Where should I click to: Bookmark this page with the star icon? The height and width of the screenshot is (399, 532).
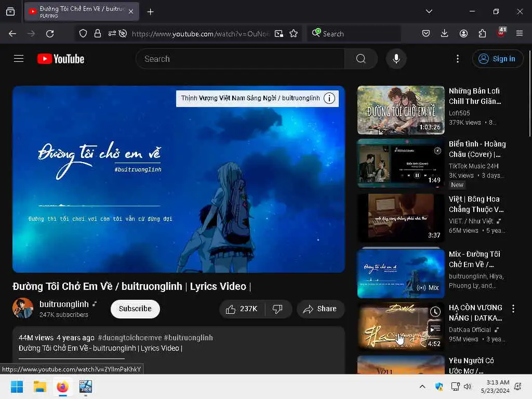click(294, 34)
